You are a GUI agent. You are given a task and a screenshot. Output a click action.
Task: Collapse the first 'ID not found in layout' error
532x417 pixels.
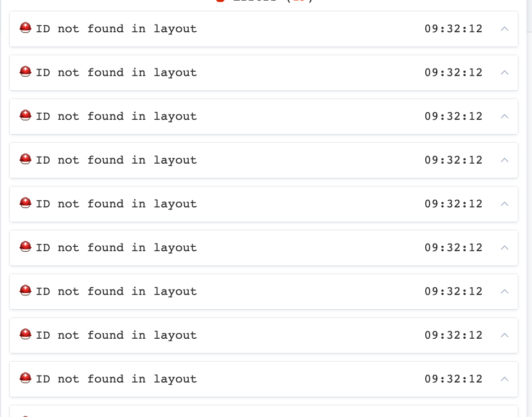click(504, 28)
